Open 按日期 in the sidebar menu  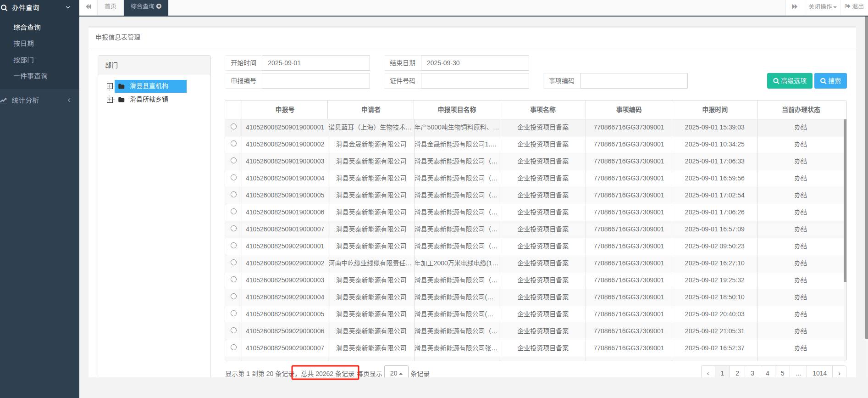tap(24, 44)
